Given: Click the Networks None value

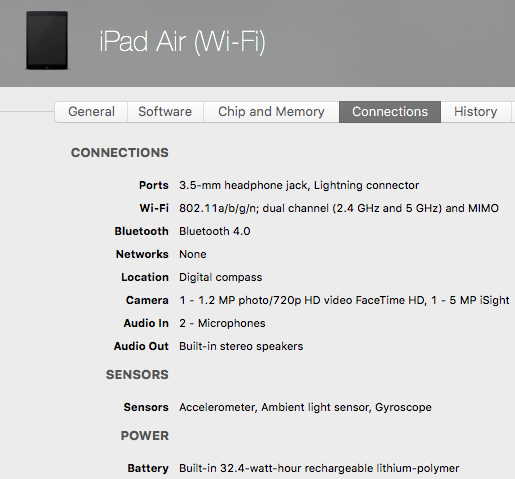Looking at the screenshot, I should point(193,254).
